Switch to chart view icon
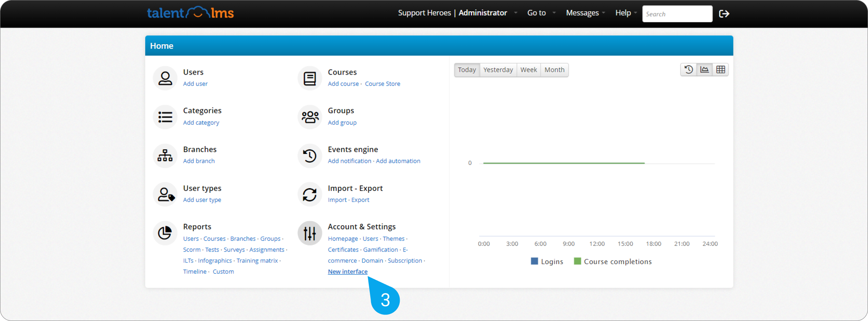Viewport: 868px width, 321px height. pos(704,70)
